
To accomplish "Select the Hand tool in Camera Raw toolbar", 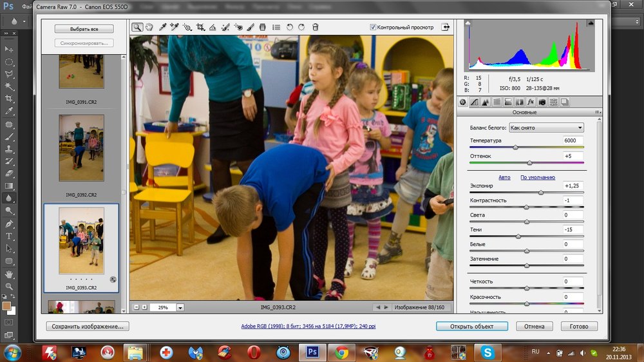I will [x=149, y=27].
